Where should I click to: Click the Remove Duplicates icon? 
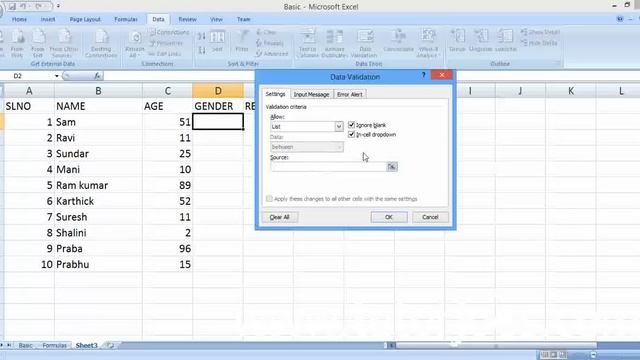[x=334, y=43]
